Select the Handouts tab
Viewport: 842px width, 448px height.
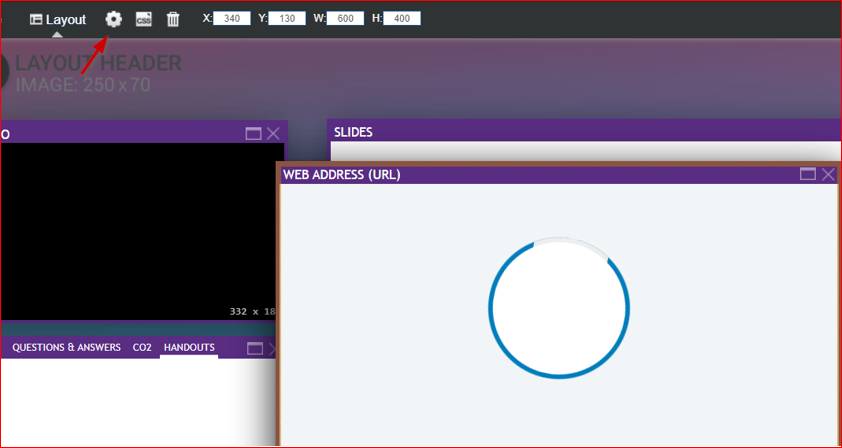[x=189, y=348]
